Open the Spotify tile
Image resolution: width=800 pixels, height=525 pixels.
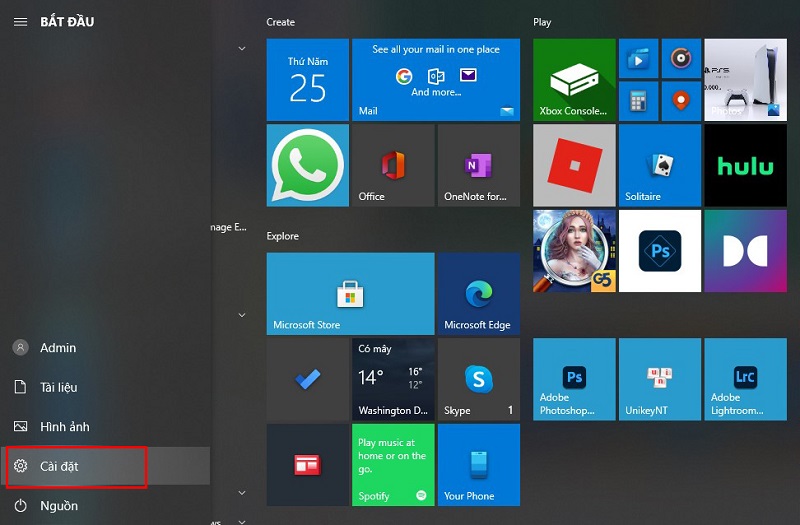[x=393, y=465]
